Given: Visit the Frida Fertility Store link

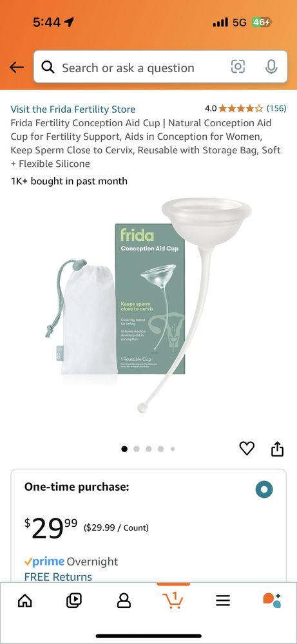Looking at the screenshot, I should point(73,109).
